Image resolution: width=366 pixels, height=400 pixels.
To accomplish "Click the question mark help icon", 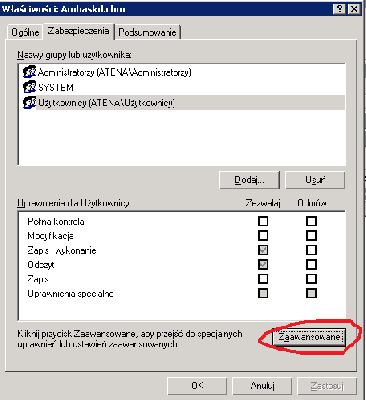I will (340, 9).
